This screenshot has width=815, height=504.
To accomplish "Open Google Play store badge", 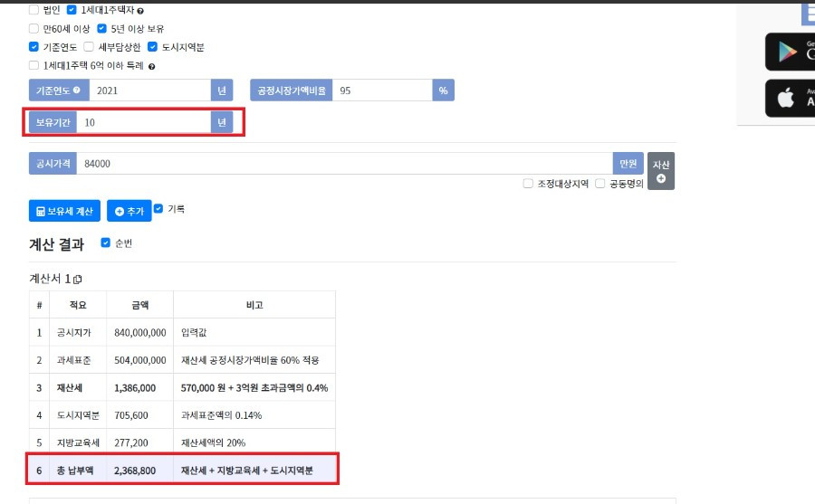I will click(x=790, y=52).
